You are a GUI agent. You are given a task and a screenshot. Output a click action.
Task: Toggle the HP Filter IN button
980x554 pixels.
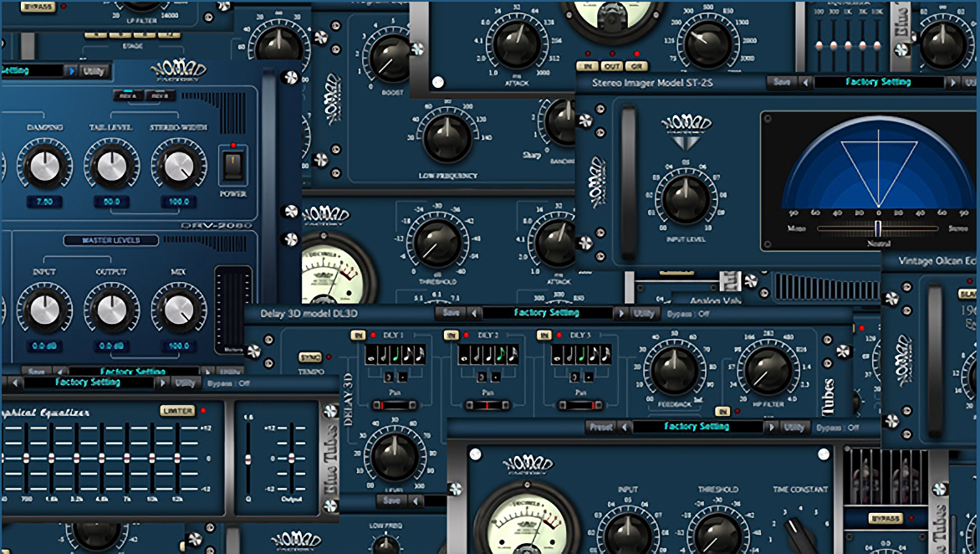pos(722,412)
